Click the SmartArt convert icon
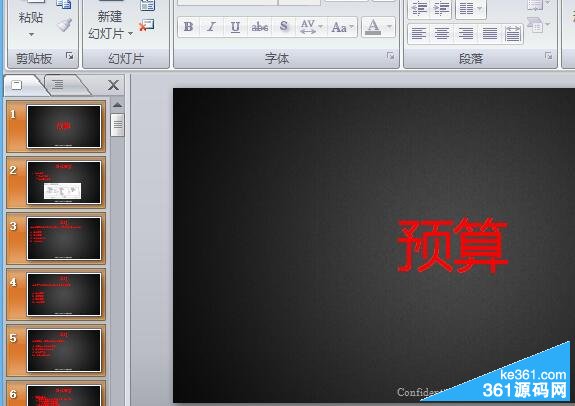The height and width of the screenshot is (406, 575). point(538,25)
